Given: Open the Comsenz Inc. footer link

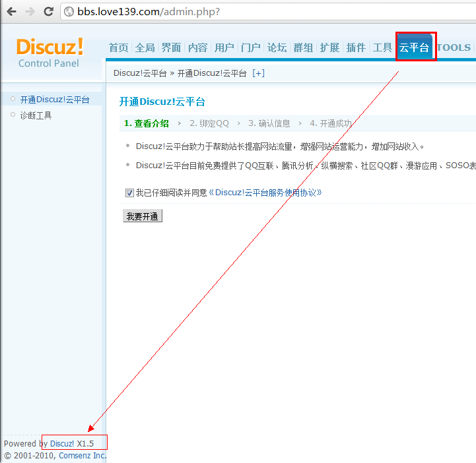Looking at the screenshot, I should pos(83,456).
